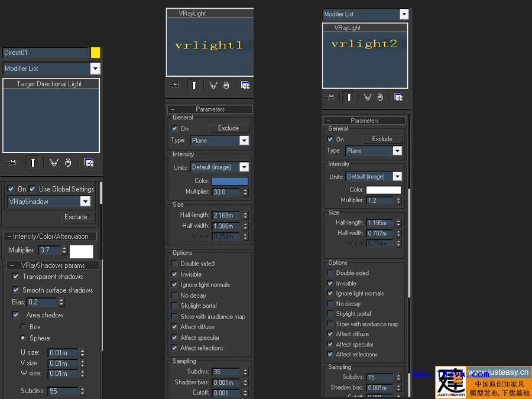Click Direct01 Multiplier 3.7 field
Image resolution: width=532 pixels, height=399 pixels.
click(49, 251)
